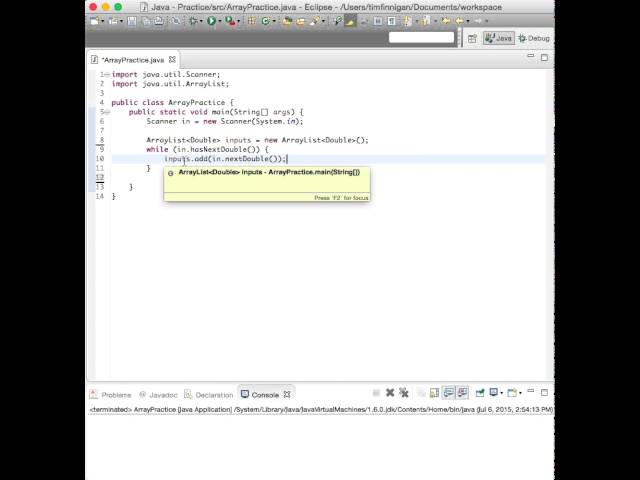Image resolution: width=640 pixels, height=480 pixels.
Task: Toggle Mark Occurrences highlighter button
Action: pyautogui.click(x=350, y=21)
